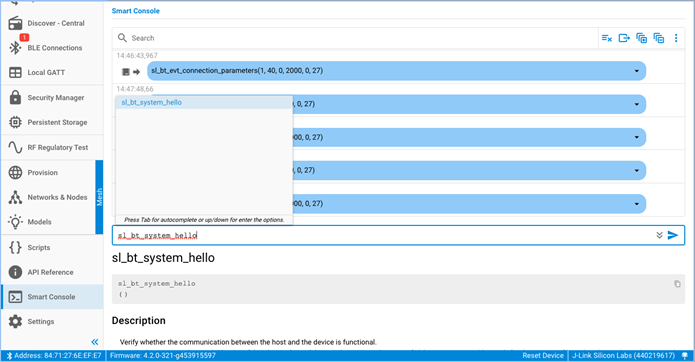Click the Provision globe icon
The image size is (695, 362).
pos(15,172)
